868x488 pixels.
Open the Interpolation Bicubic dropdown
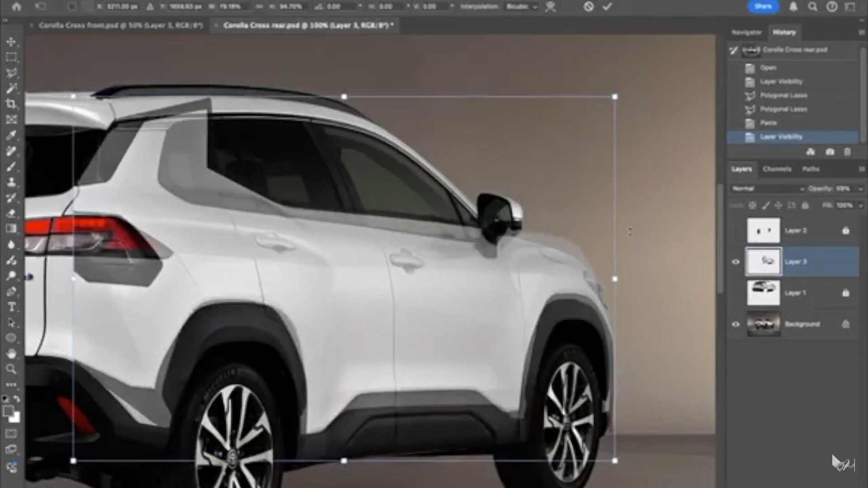click(521, 7)
